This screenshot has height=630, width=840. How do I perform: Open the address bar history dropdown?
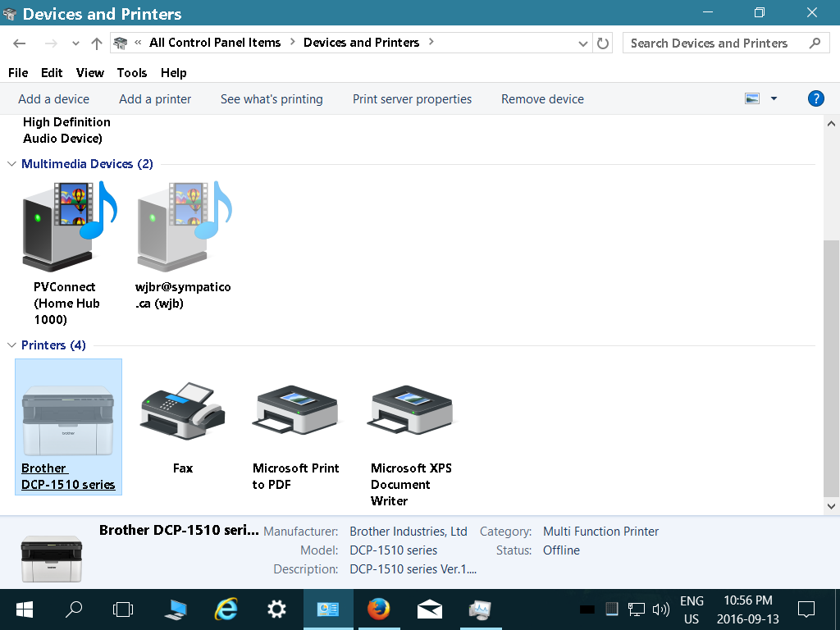[583, 43]
